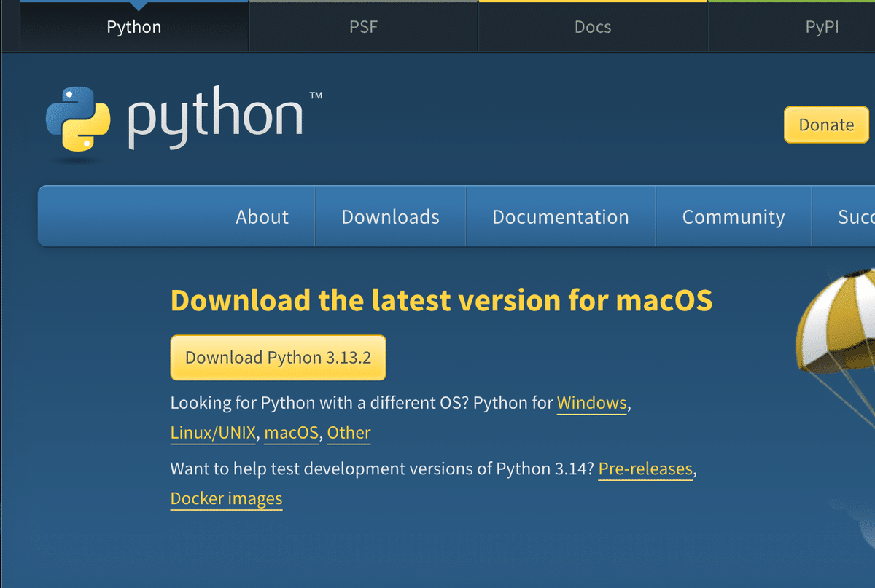Switch to the PSF tab
875x588 pixels.
[x=363, y=28]
